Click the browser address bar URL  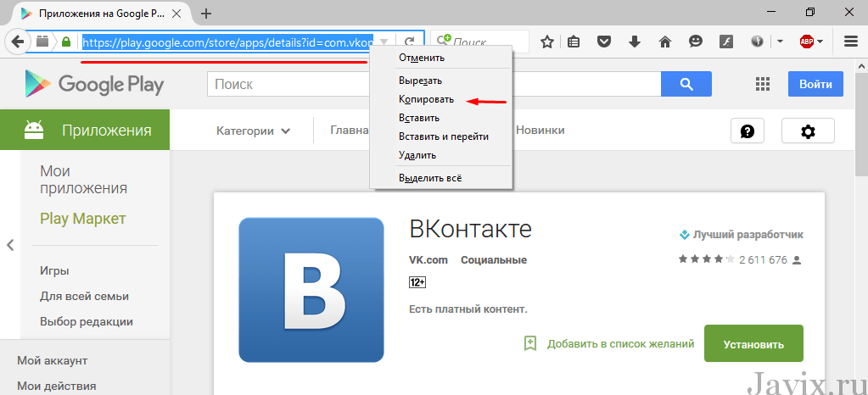click(228, 42)
